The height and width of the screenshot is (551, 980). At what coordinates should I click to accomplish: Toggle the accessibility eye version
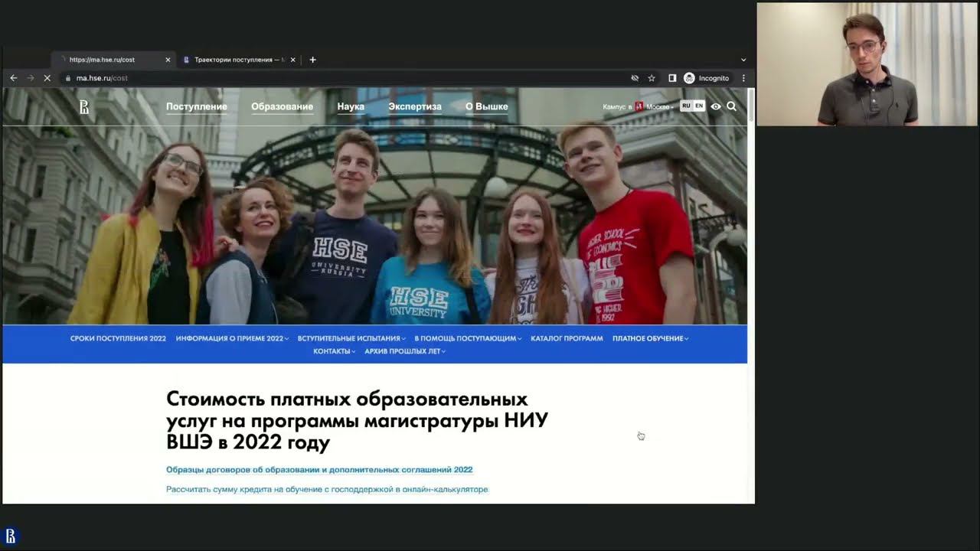pyautogui.click(x=716, y=106)
